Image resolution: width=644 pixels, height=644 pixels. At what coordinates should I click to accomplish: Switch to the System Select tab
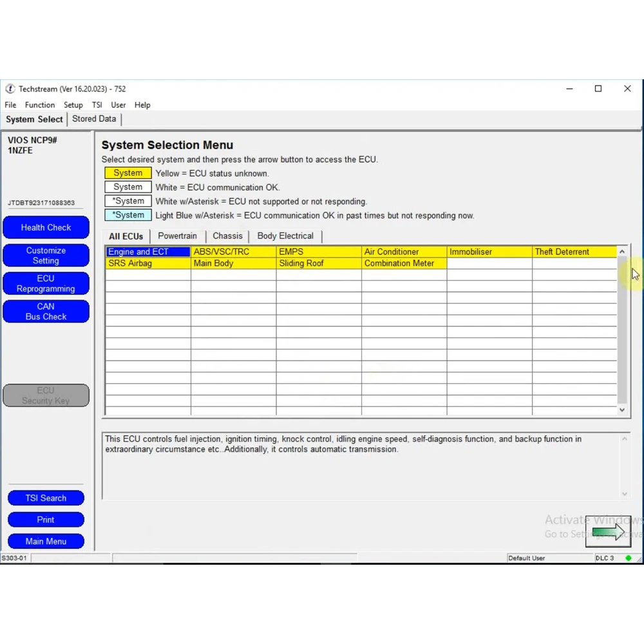pos(34,119)
